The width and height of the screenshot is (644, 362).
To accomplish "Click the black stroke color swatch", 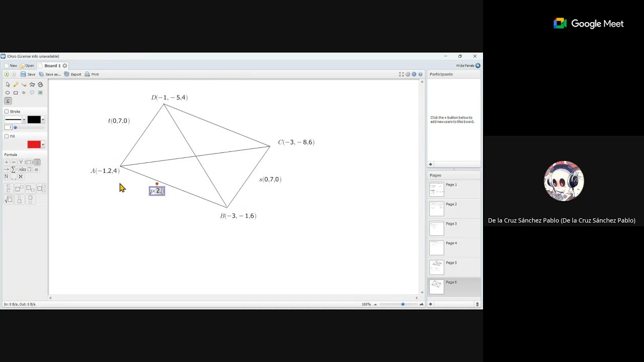I will pos(34,120).
